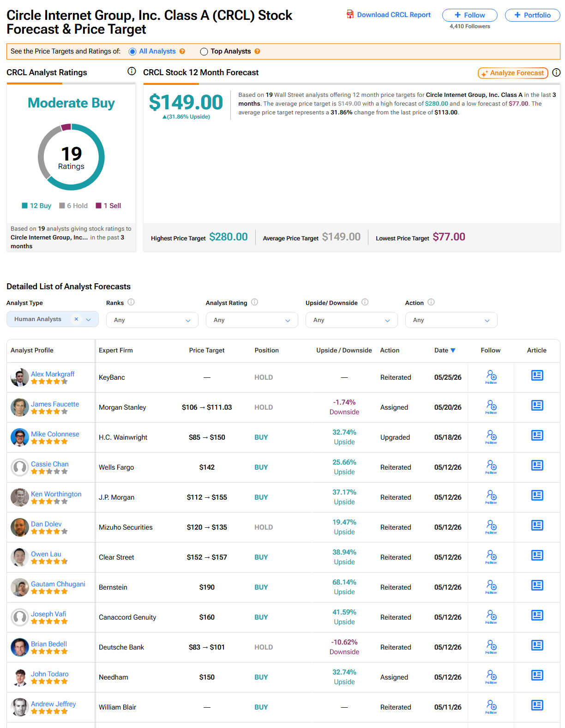Image resolution: width=565 pixels, height=728 pixels.
Task: Click the help icon next to All Analysts
Action: click(x=182, y=51)
